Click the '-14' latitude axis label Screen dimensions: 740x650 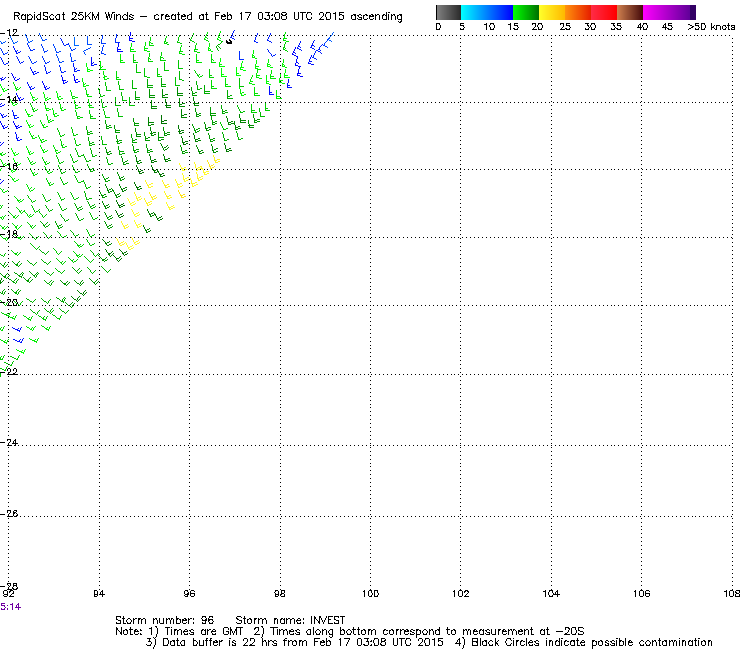tap(9, 100)
